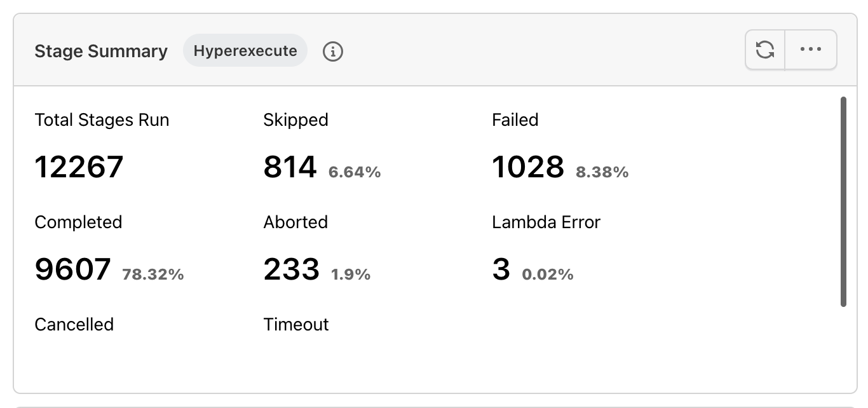Screen dimensions: 868x408
Task: Click the Failed count 1028
Action: tap(528, 167)
